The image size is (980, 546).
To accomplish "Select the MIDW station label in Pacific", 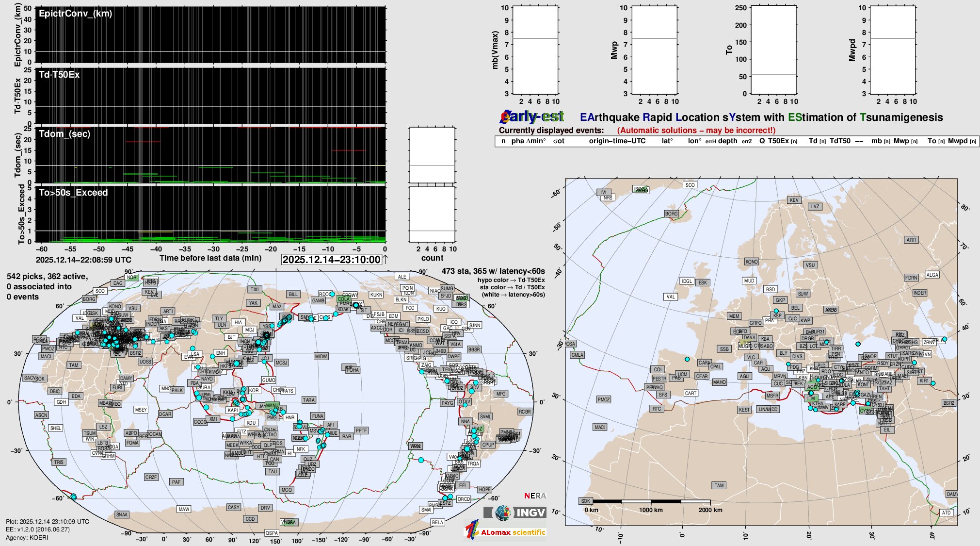I will click(321, 356).
